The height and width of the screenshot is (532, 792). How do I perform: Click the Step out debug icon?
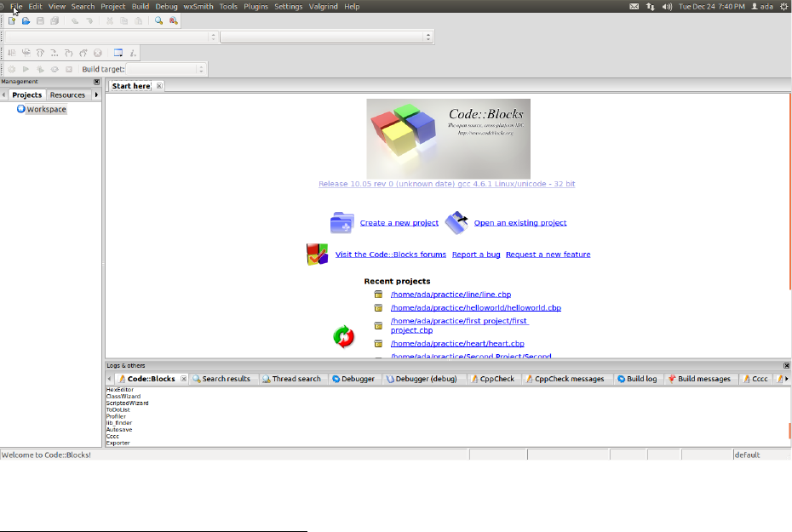click(x=83, y=53)
